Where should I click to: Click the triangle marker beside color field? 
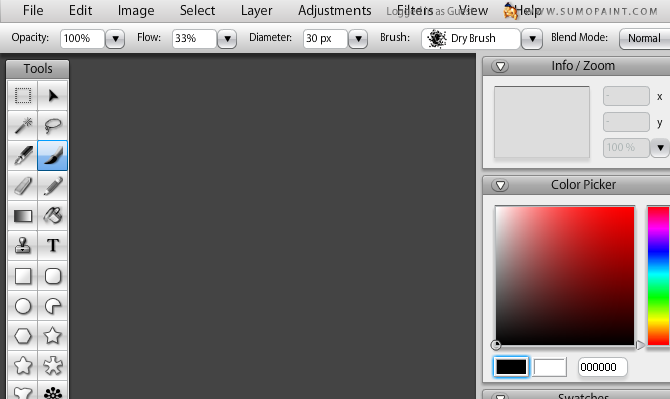point(640,345)
